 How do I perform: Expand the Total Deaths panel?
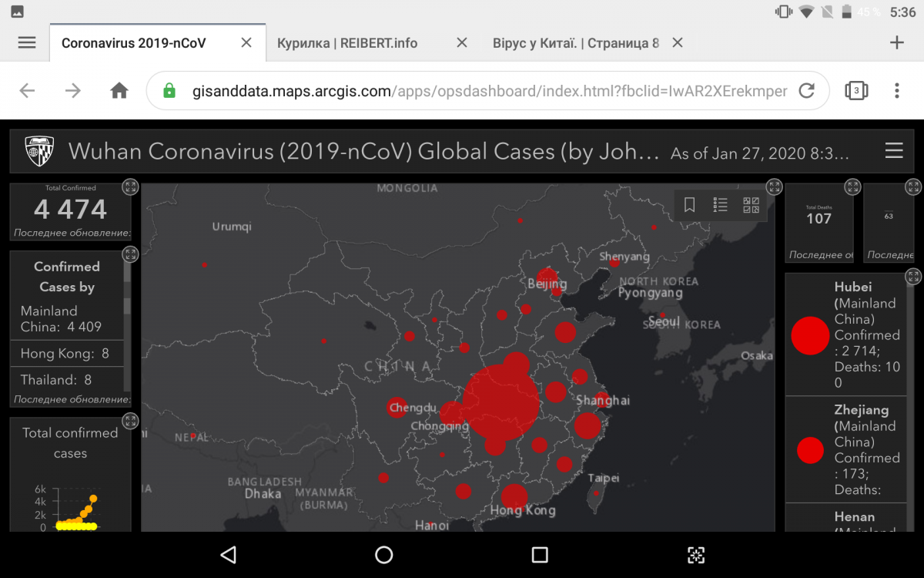[852, 187]
